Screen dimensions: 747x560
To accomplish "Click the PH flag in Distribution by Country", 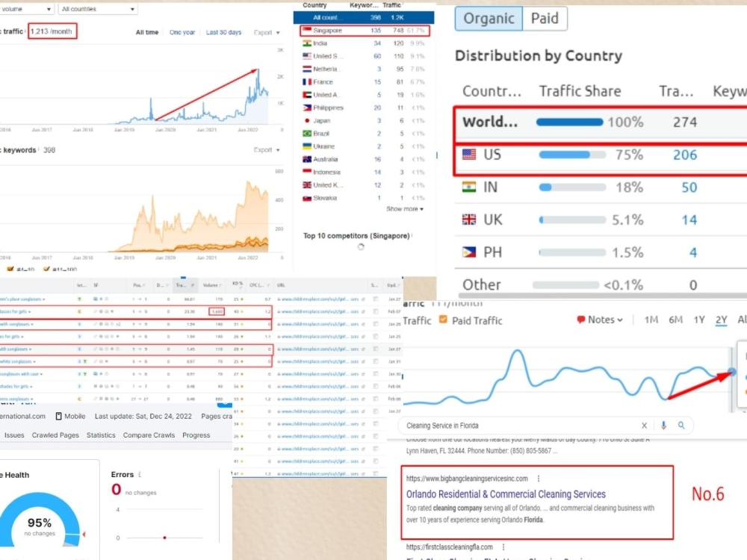I will pos(469,252).
